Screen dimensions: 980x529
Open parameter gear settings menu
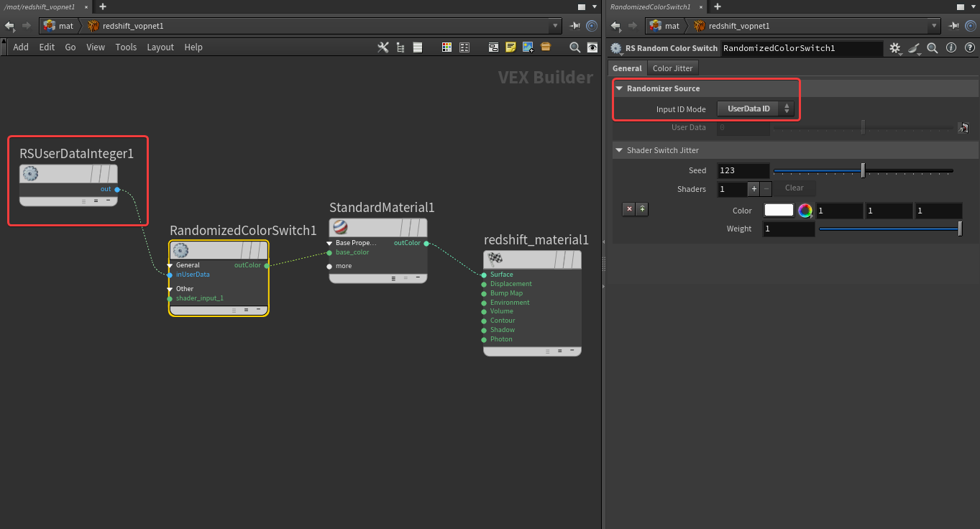896,48
